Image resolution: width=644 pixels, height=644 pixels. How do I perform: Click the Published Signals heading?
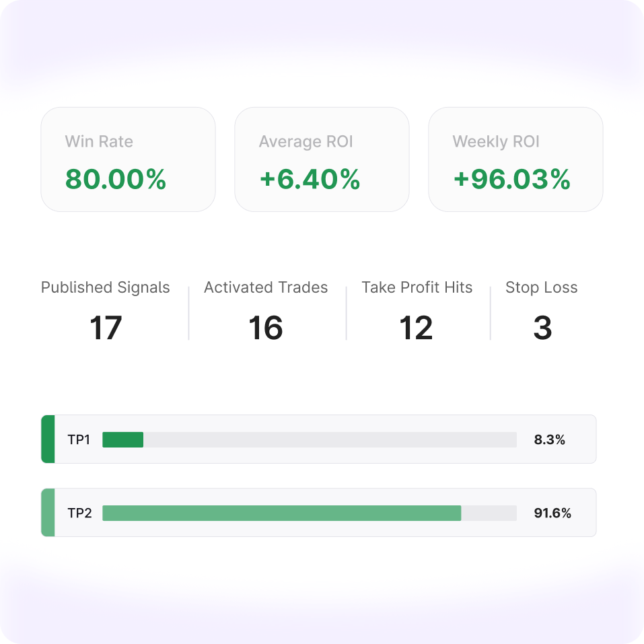tap(106, 288)
